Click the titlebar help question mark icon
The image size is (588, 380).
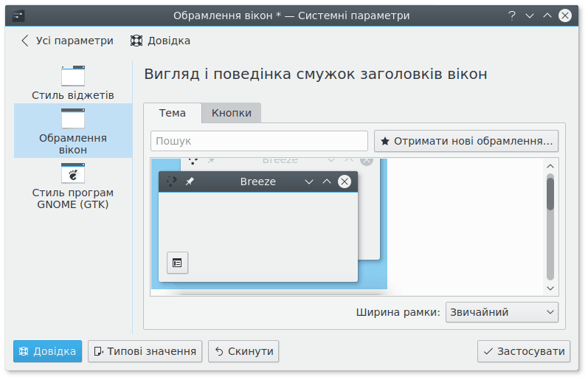coord(511,15)
